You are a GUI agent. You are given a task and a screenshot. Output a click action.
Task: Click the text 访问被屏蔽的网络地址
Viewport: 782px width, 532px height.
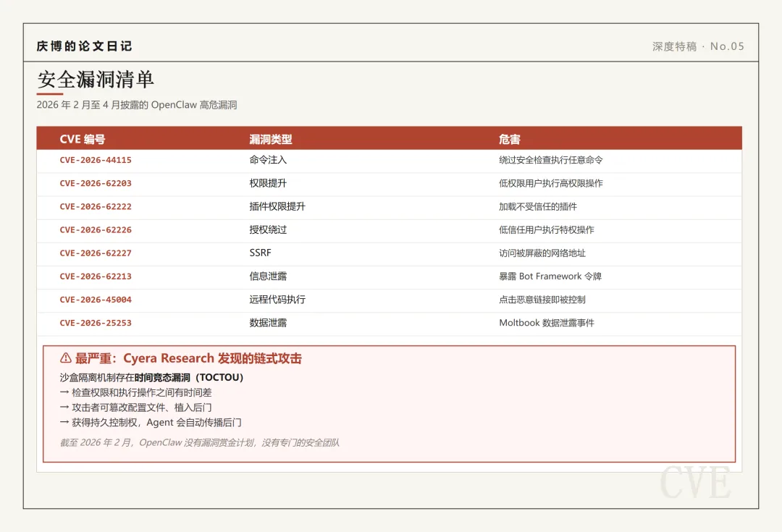tap(542, 253)
